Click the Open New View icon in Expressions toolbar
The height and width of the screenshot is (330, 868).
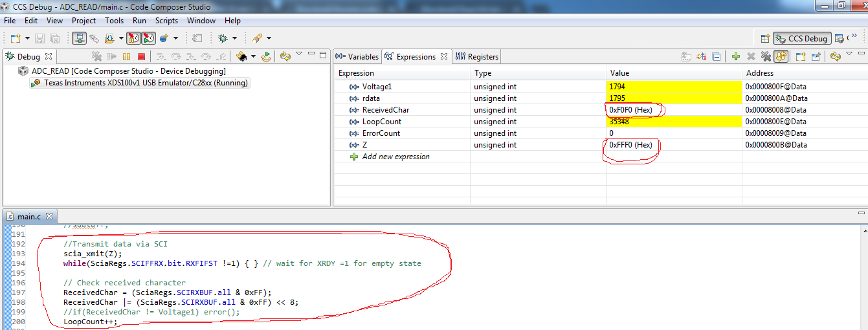tap(801, 56)
